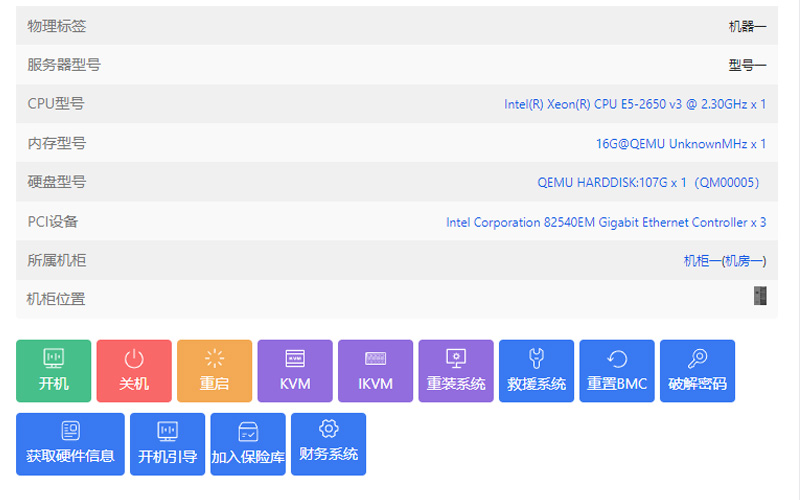Click 重装系统 to reinstall the system

456,371
